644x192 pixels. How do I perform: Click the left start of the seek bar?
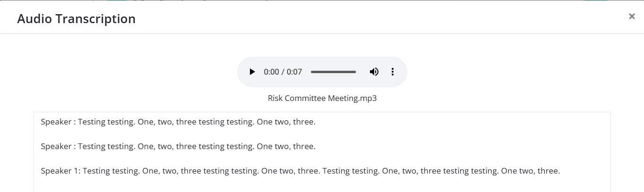pyautogui.click(x=311, y=72)
